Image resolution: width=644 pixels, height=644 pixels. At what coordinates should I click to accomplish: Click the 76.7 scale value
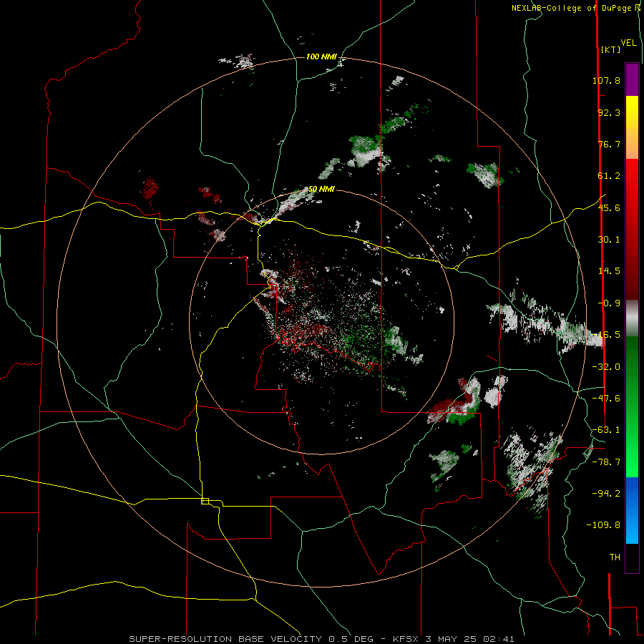pyautogui.click(x=609, y=144)
